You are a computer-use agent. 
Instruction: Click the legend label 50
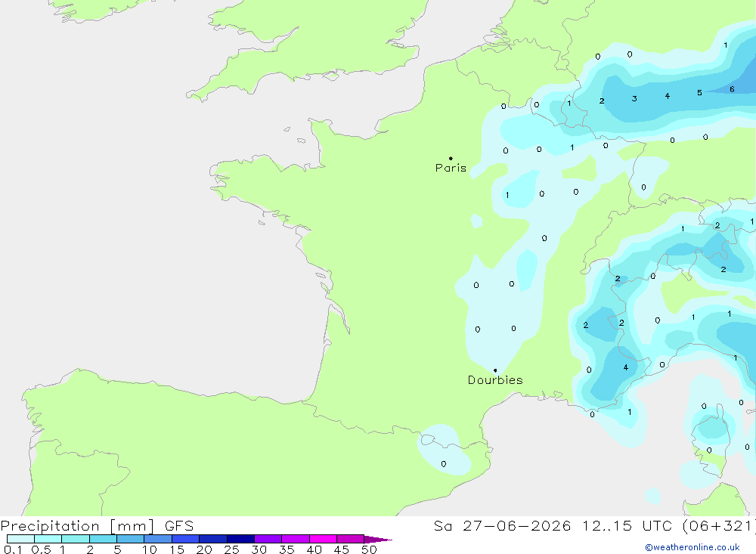pos(369,549)
